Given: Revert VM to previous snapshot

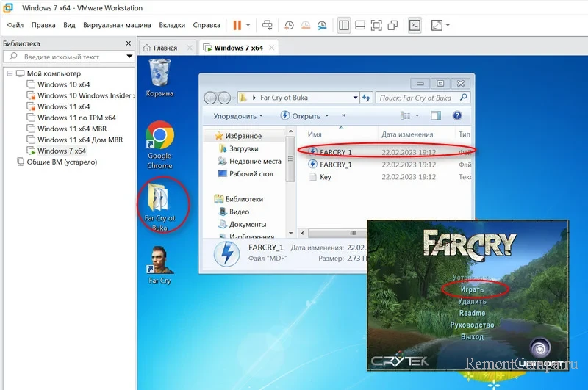Looking at the screenshot, I should pos(306,25).
